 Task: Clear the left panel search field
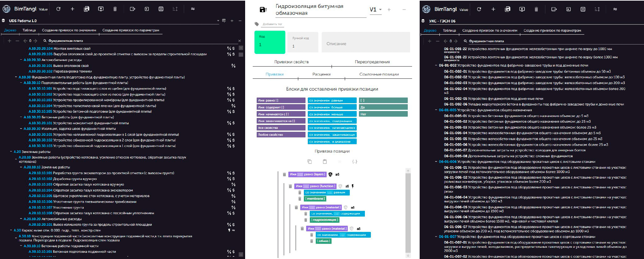click(x=240, y=41)
